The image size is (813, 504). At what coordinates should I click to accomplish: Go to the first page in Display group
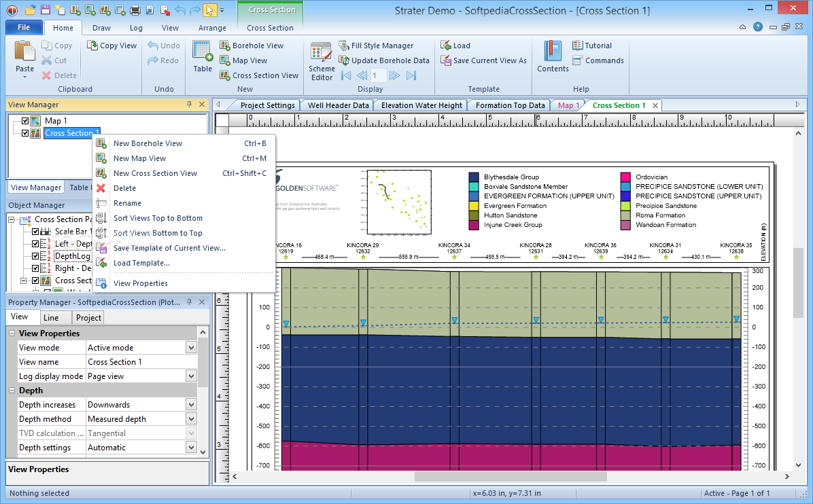pyautogui.click(x=346, y=75)
